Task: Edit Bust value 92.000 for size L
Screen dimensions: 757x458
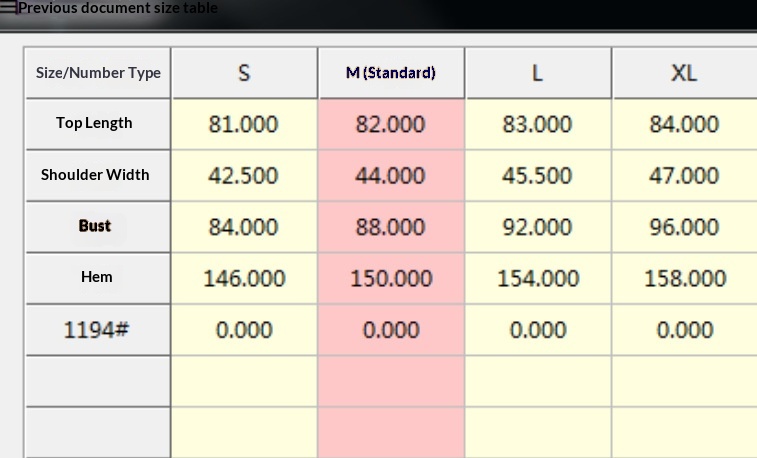Action: click(x=538, y=227)
